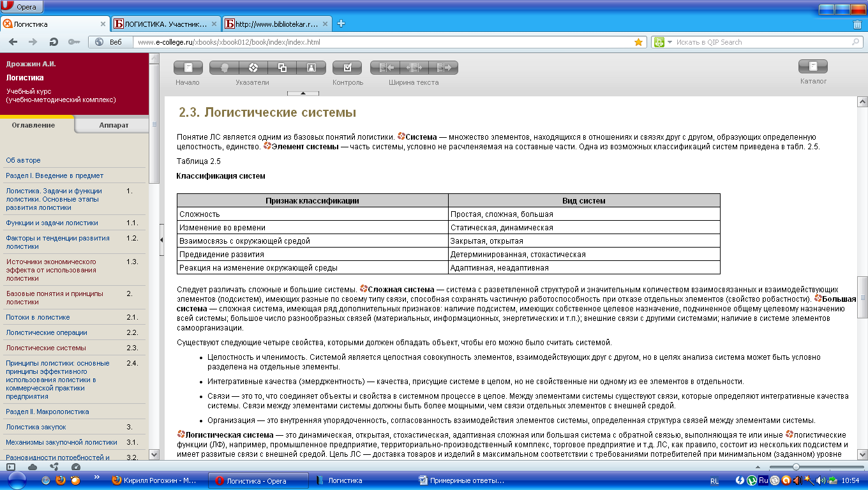The width and height of the screenshot is (868, 490).
Task: Select the Аппарат sidebar tab
Action: pos(114,125)
